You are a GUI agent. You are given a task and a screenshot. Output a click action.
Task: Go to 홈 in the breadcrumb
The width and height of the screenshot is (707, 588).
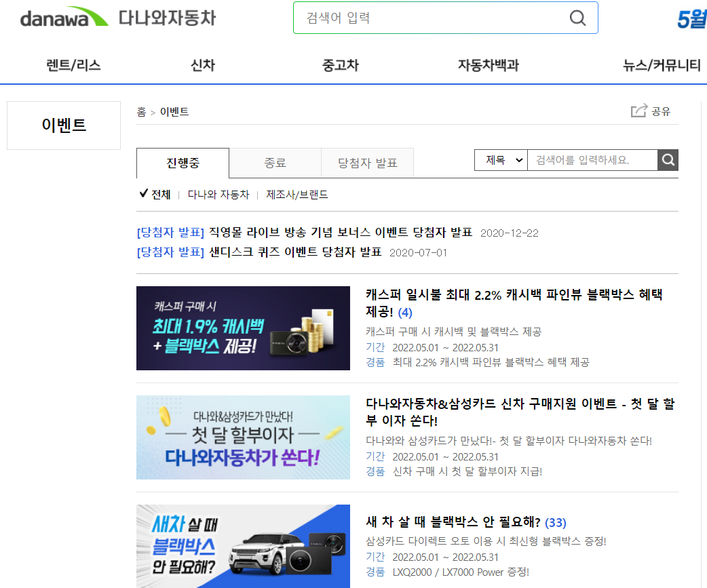pyautogui.click(x=142, y=112)
